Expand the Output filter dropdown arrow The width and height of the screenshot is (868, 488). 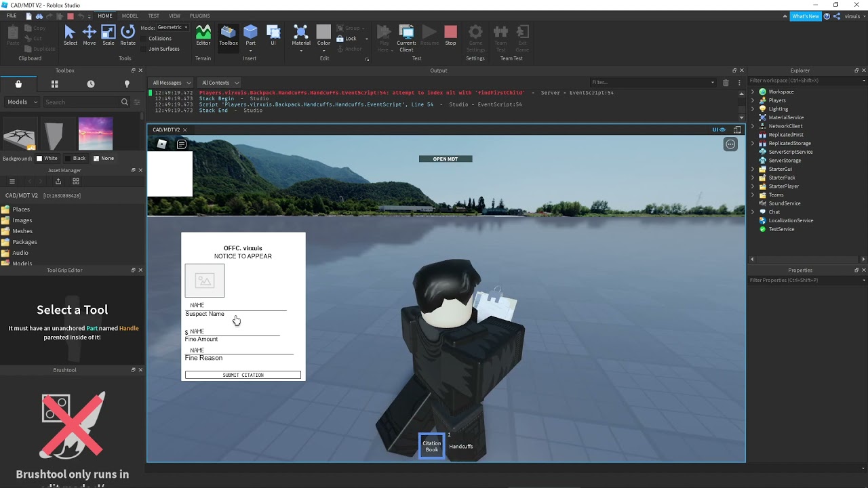pos(712,83)
